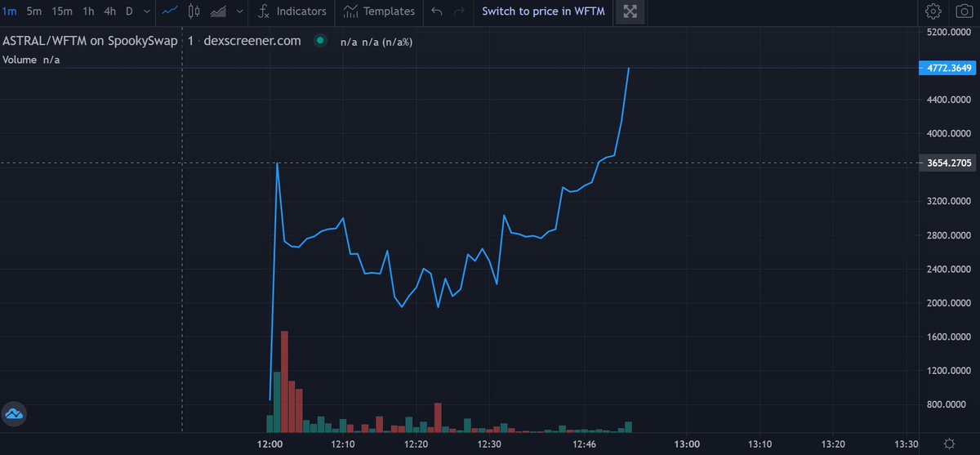Click the 13:20 time axis label
Screen dimensions: 980x455
(833, 444)
